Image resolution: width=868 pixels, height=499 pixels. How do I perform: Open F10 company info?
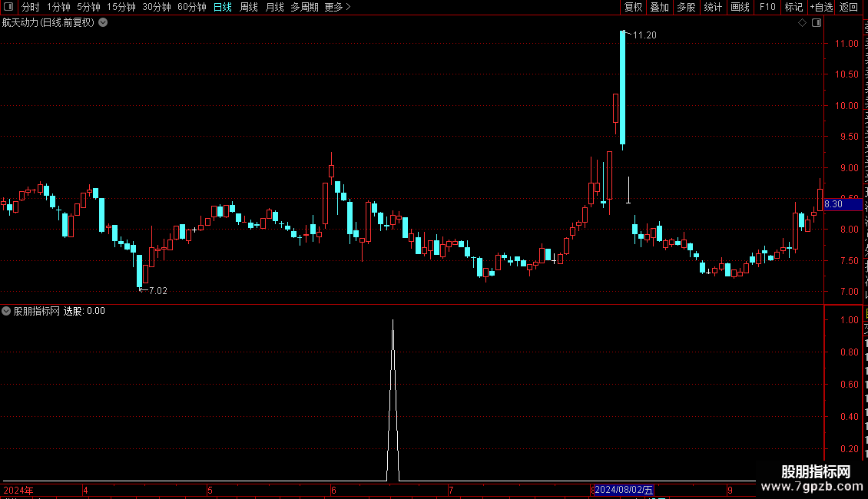767,7
